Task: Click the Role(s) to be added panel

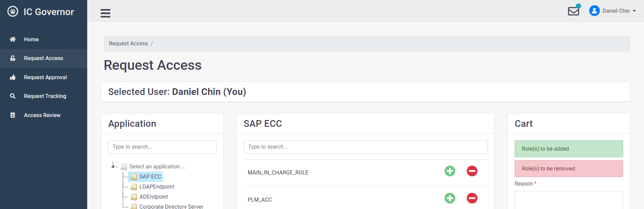Action: coord(569,149)
